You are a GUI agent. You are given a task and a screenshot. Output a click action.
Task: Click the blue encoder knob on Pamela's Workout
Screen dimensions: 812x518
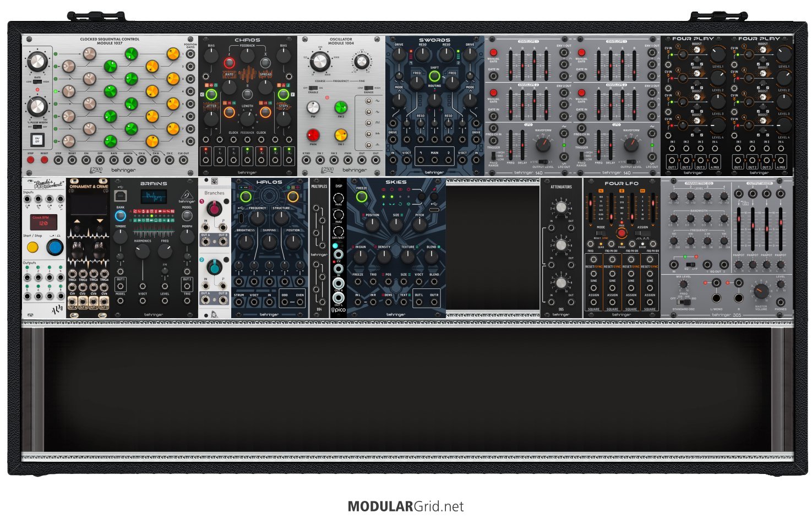(55, 247)
